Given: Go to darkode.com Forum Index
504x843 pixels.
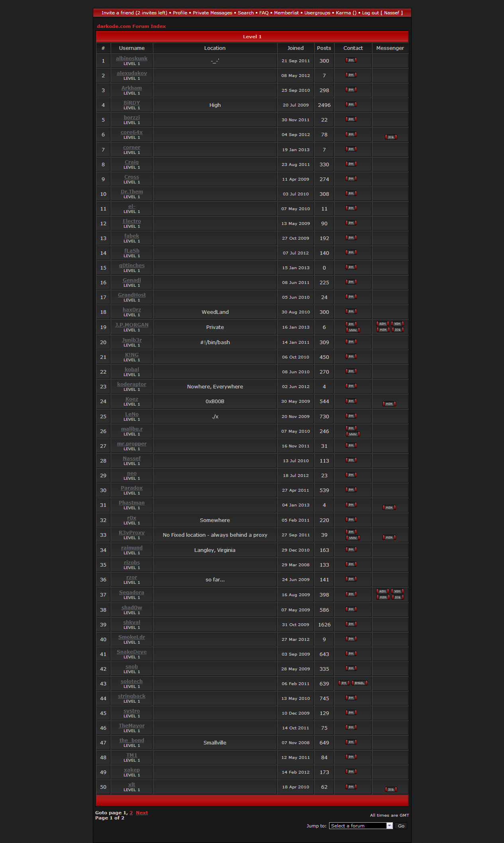Looking at the screenshot, I should tap(131, 26).
